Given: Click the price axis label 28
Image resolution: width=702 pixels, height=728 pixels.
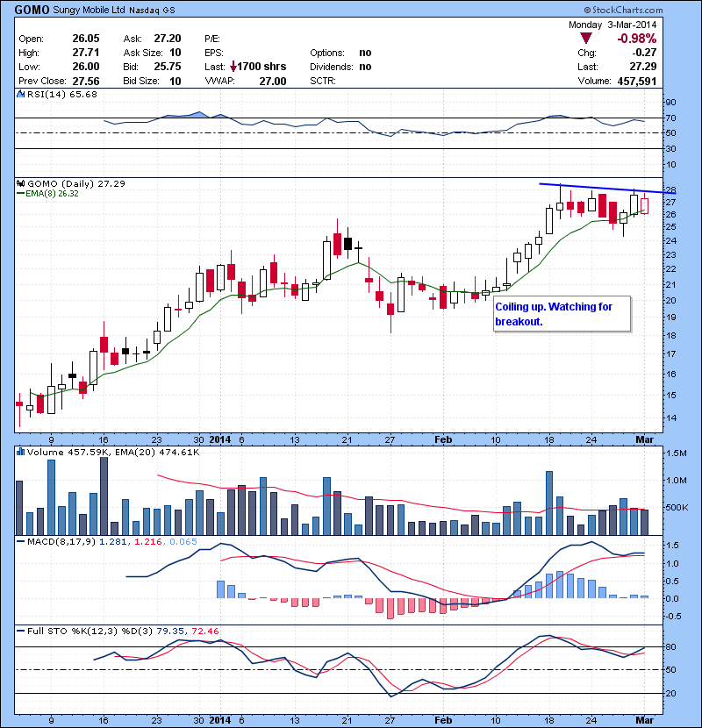Looking at the screenshot, I should tap(670, 189).
